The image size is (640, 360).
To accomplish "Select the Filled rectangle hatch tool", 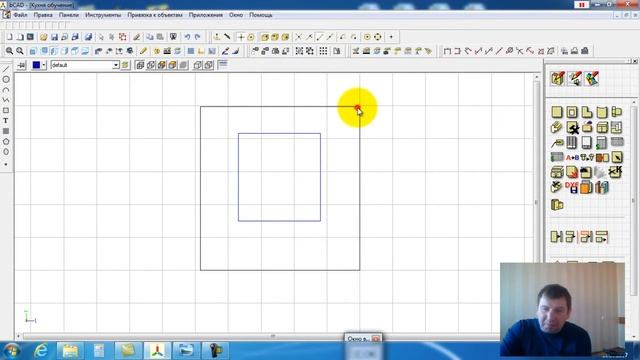I will (x=6, y=131).
